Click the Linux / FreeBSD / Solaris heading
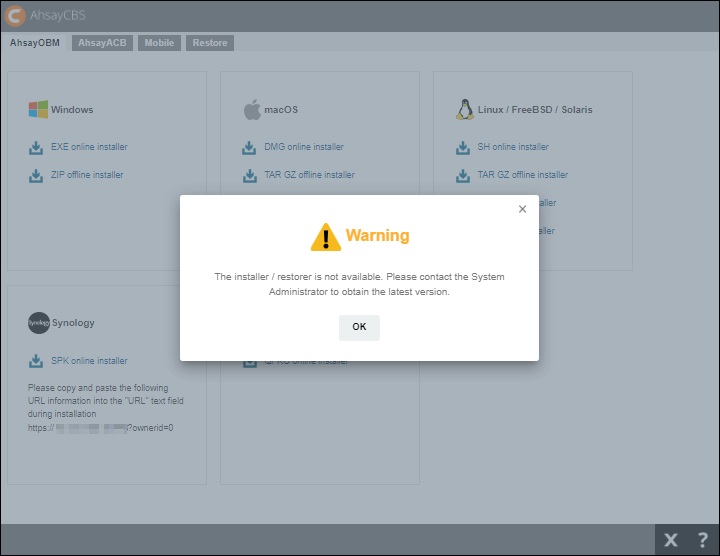 (535, 110)
